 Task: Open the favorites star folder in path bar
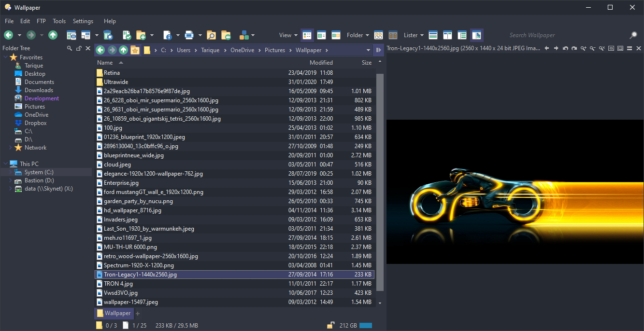point(135,50)
